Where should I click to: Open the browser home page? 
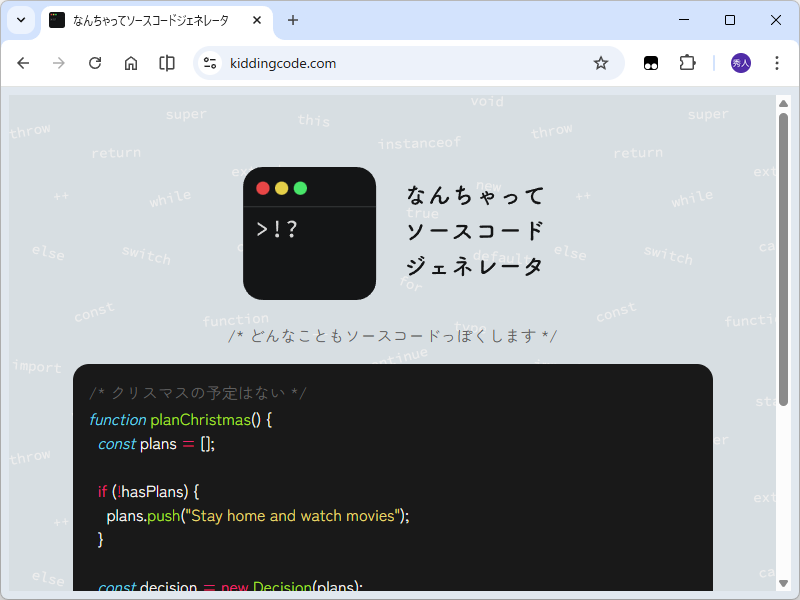[x=130, y=62]
